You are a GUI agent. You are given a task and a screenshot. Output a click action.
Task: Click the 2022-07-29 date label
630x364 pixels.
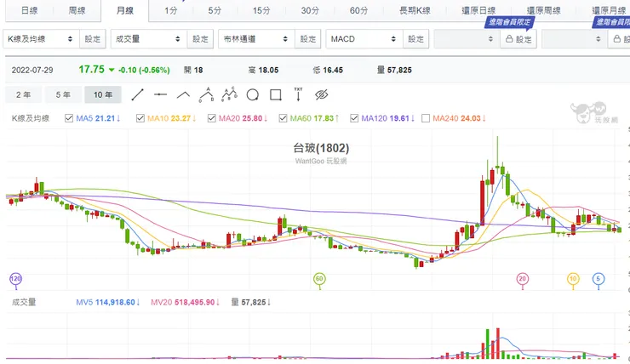(32, 71)
